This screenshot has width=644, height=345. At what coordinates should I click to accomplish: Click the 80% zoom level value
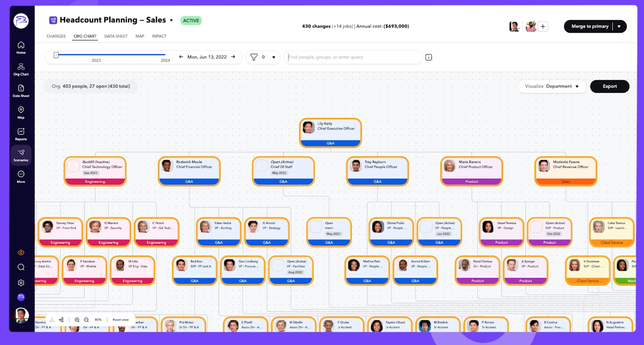[98, 320]
